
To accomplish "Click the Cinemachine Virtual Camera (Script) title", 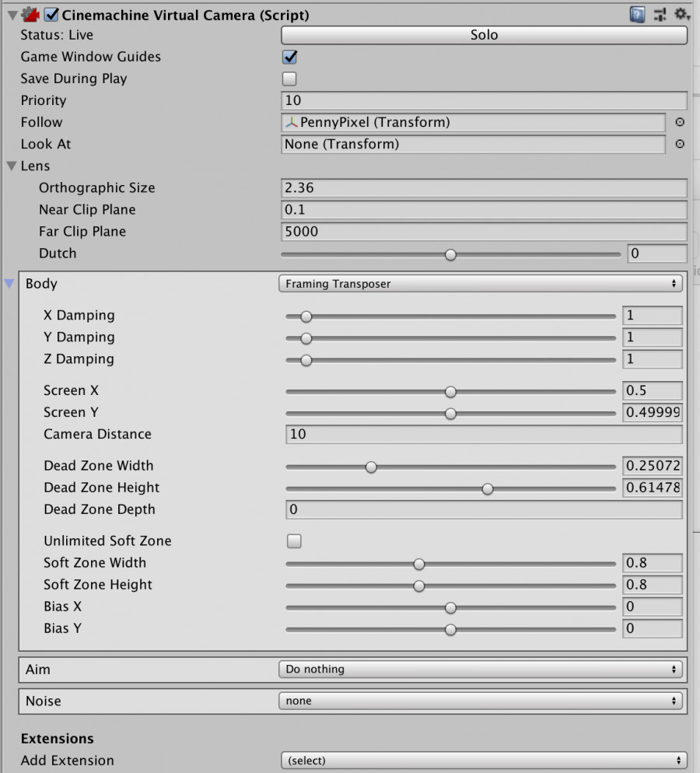I will [x=185, y=16].
